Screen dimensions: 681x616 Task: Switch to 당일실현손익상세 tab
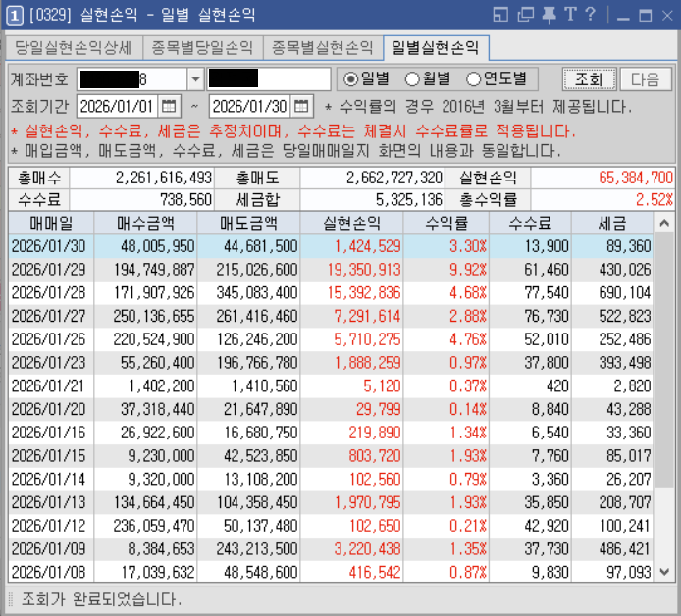tap(73, 47)
